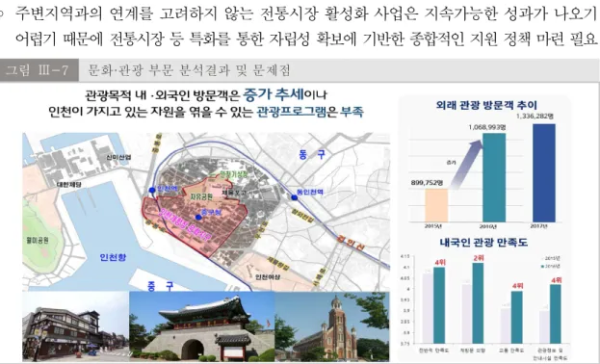Click the map label '인천역'
The width and height of the screenshot is (600, 364).
(168, 189)
